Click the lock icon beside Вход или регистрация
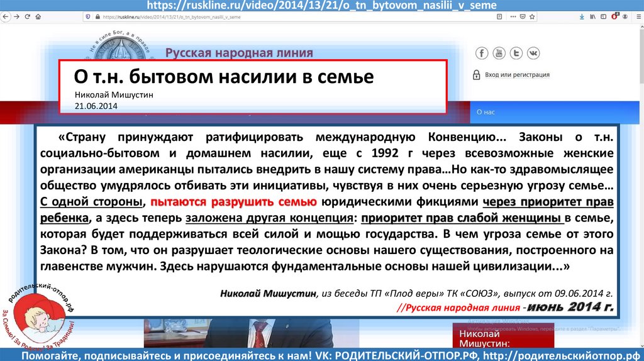 click(x=477, y=75)
